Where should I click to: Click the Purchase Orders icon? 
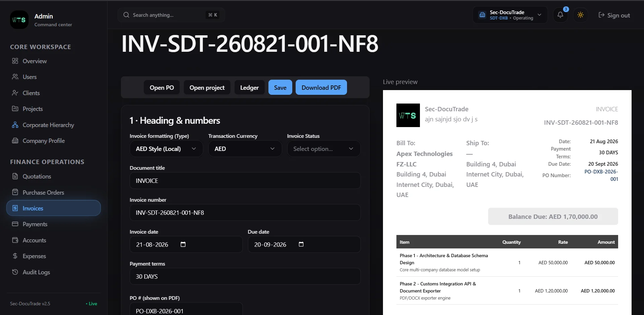tap(15, 192)
